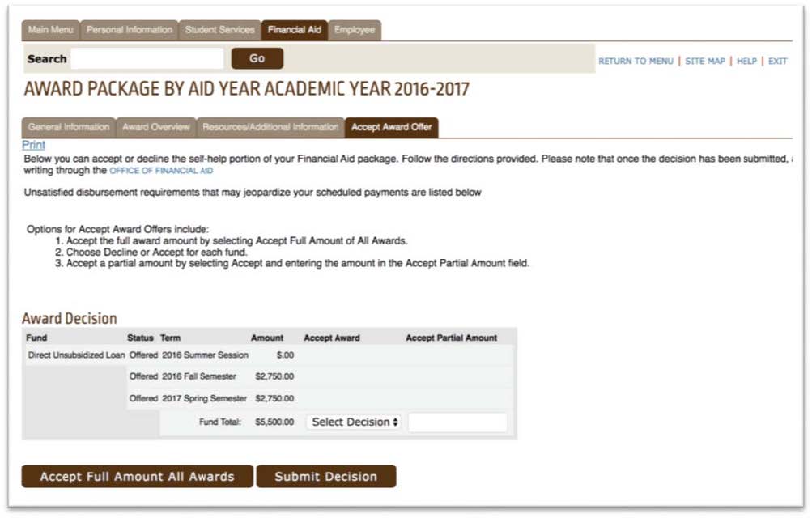
Task: Click the HELP link
Action: [746, 62]
